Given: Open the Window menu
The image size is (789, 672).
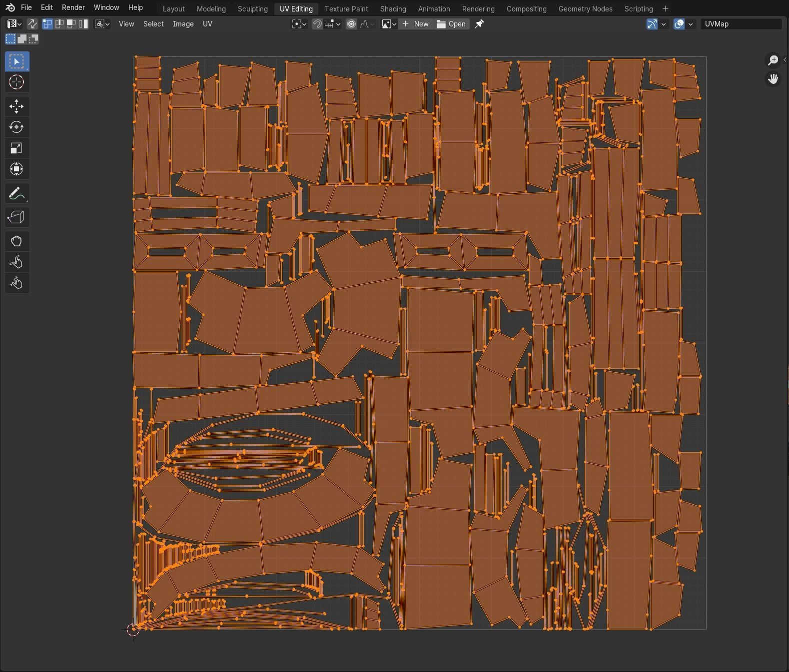Looking at the screenshot, I should (106, 8).
